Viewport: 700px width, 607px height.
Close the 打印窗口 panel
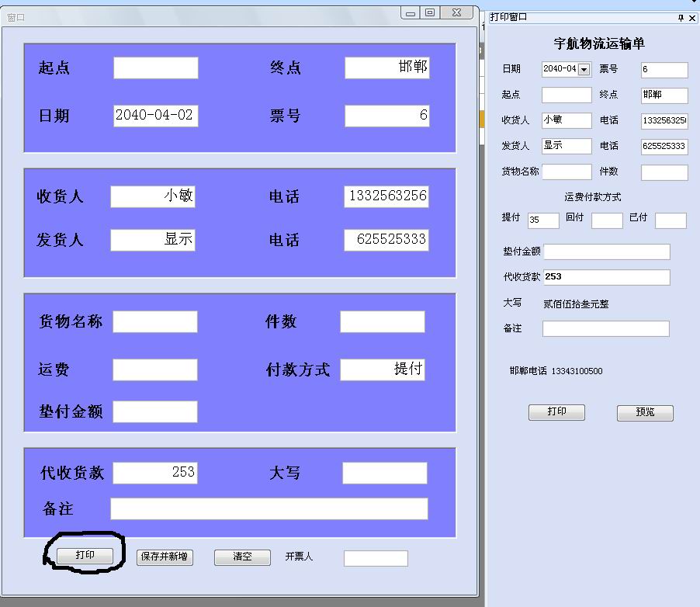[x=692, y=18]
